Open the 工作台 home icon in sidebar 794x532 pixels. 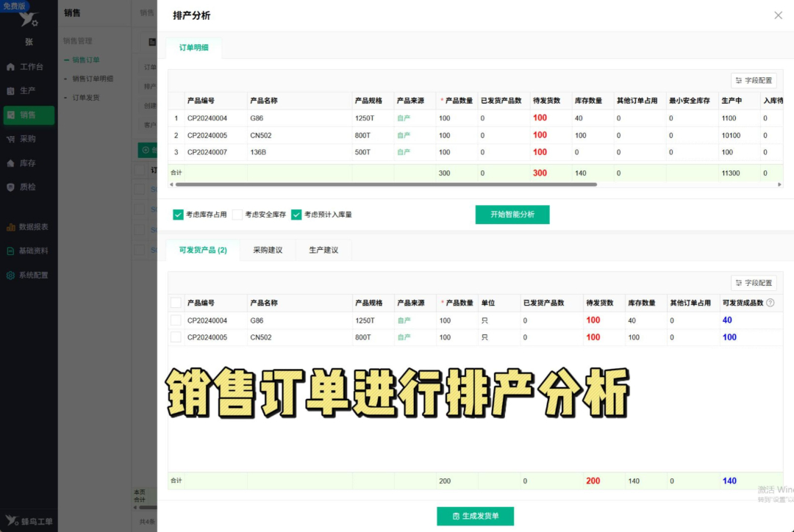[10, 67]
